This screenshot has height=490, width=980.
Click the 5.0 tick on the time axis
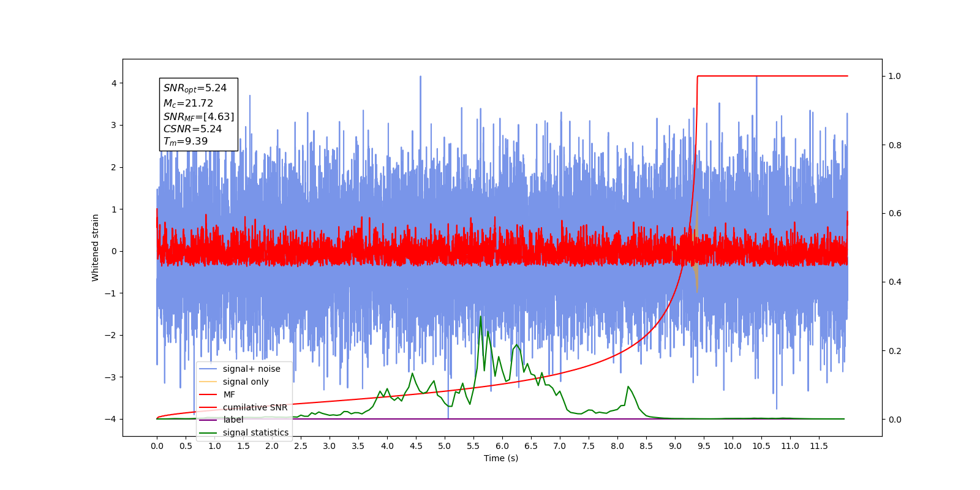(445, 446)
